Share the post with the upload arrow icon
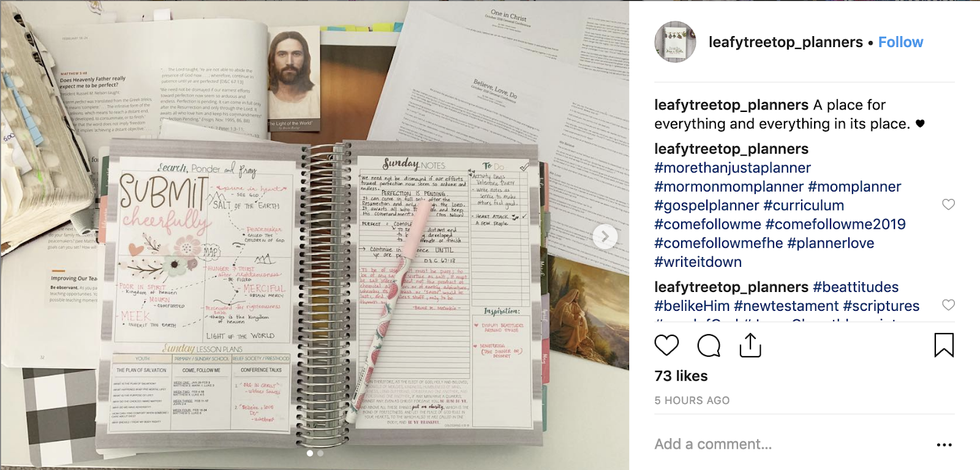980x470 pixels. [750, 345]
